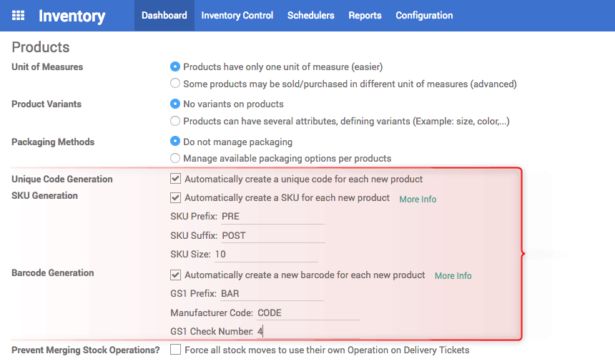Viewport: 615px width, 364px height.
Task: Select different unit of measures (advanced) option
Action: click(x=175, y=84)
